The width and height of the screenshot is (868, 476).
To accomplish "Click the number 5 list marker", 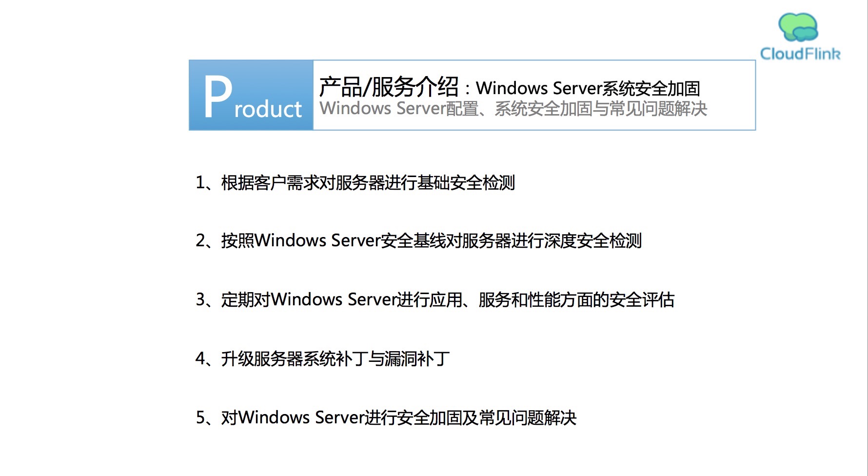I will [200, 418].
